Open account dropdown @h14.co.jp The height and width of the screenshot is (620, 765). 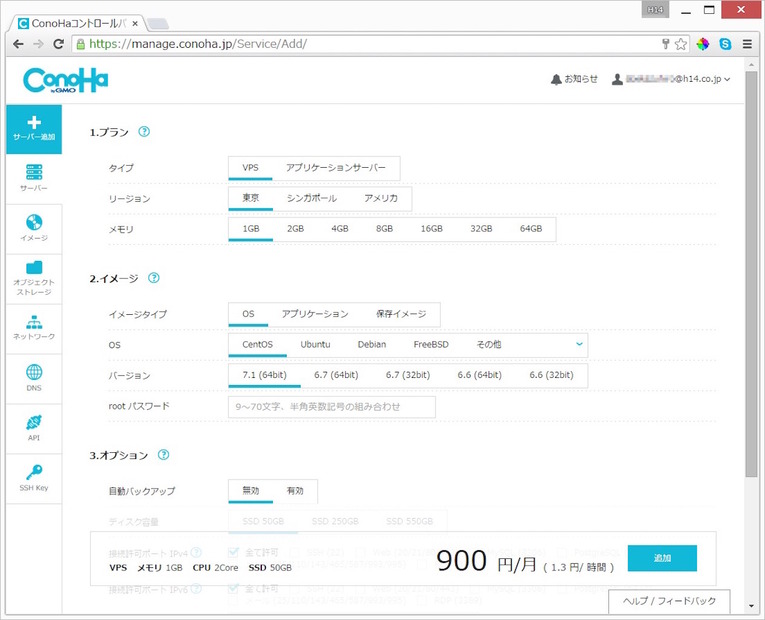tap(671, 79)
